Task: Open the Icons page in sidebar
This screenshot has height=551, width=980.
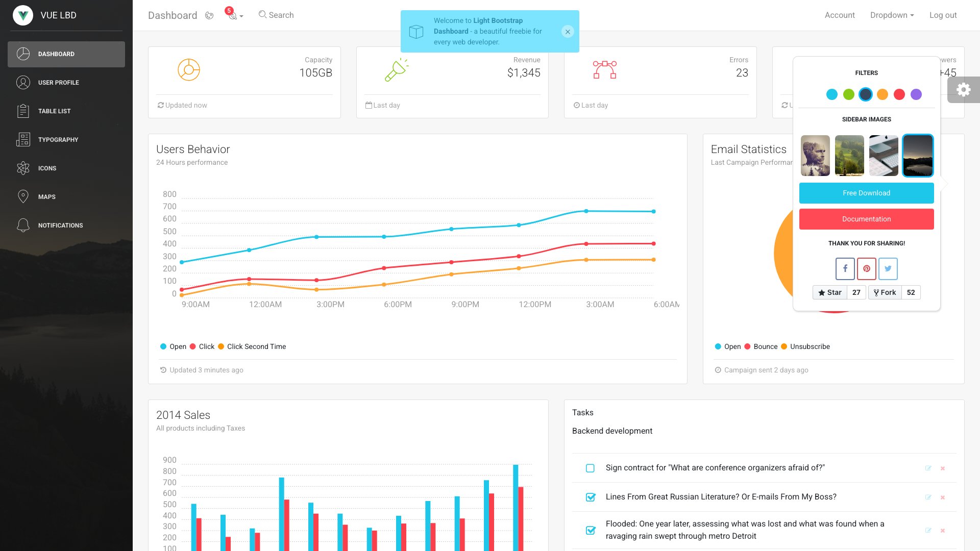Action: 47,168
